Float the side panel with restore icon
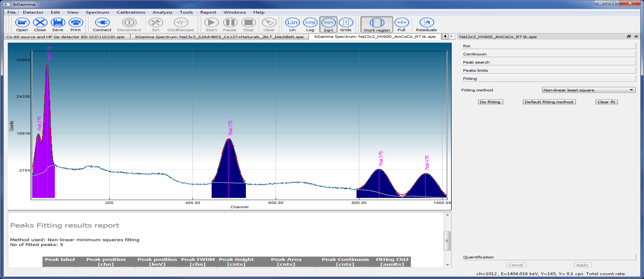Image resolution: width=644 pixels, height=279 pixels. [628, 36]
